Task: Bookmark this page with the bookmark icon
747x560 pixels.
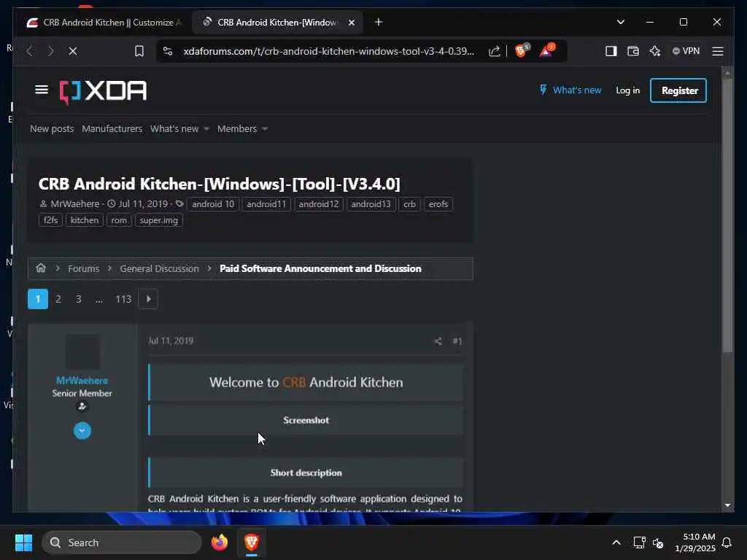Action: (x=139, y=51)
